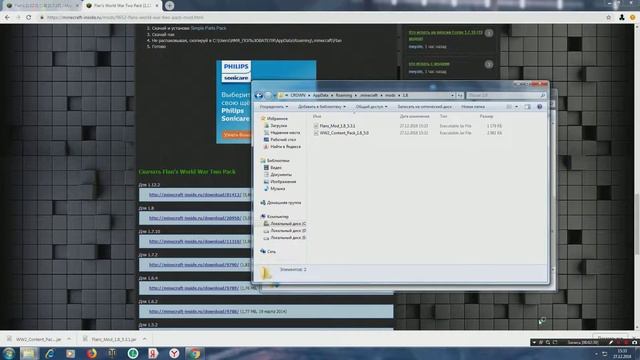This screenshot has height=360, width=640.
Task: Open Рабочий стол in the navigation pane
Action: click(283, 140)
